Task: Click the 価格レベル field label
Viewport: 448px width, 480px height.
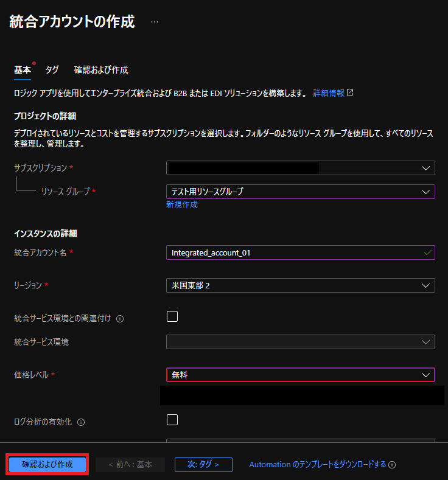Action: 31,375
